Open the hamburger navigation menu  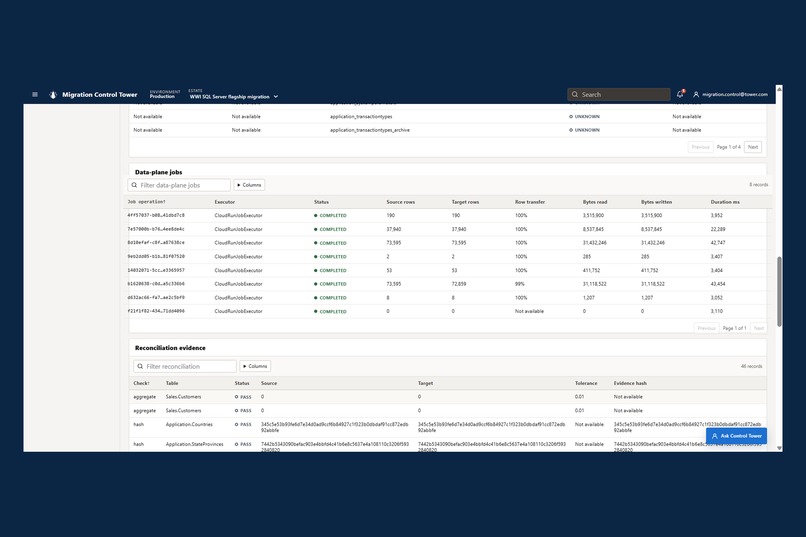(35, 95)
